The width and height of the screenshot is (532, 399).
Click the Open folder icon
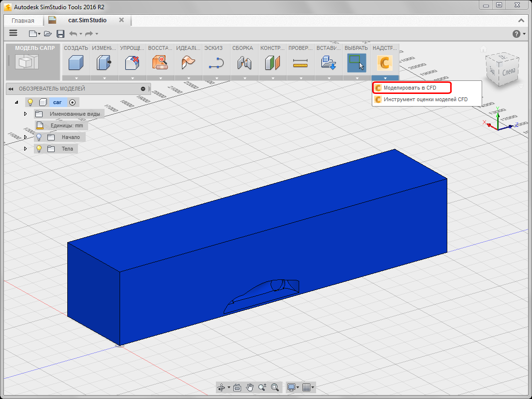tap(48, 33)
